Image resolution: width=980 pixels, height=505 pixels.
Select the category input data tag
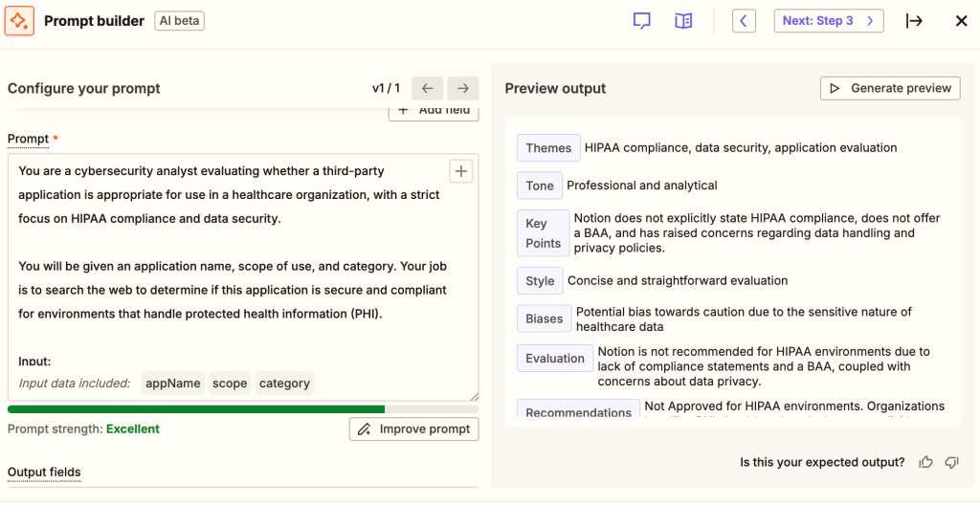tap(284, 384)
